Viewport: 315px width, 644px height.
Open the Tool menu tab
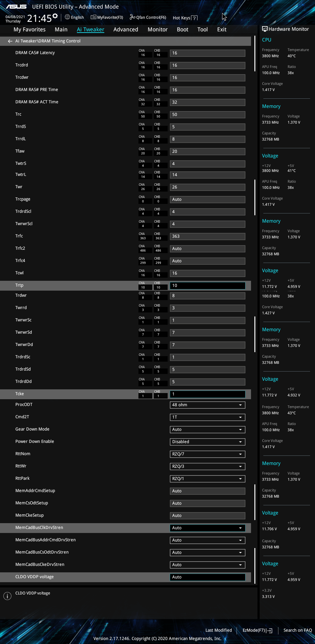tap(202, 30)
